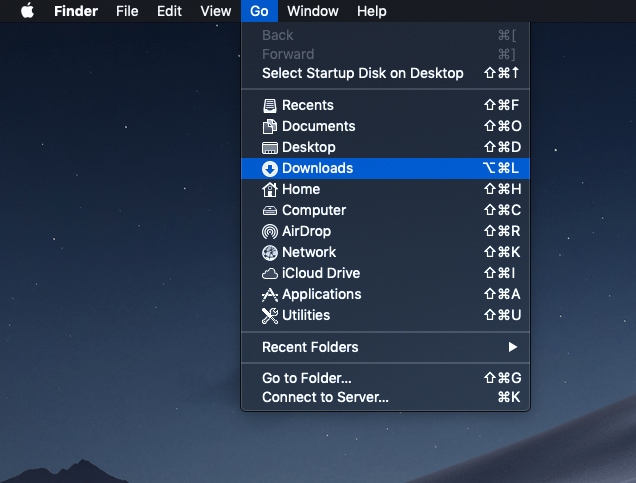Screen dimensions: 636x483
Task: Select the Documents menu entry text
Action: click(x=318, y=127)
